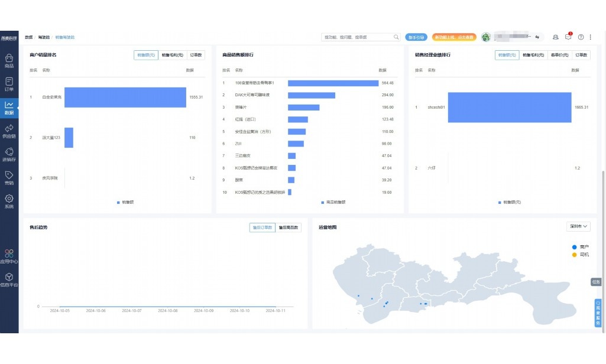Viewport: 606px width, 364px height.
Task: Toggle 销售额(元) legend under sales manager chart
Action: click(x=510, y=202)
